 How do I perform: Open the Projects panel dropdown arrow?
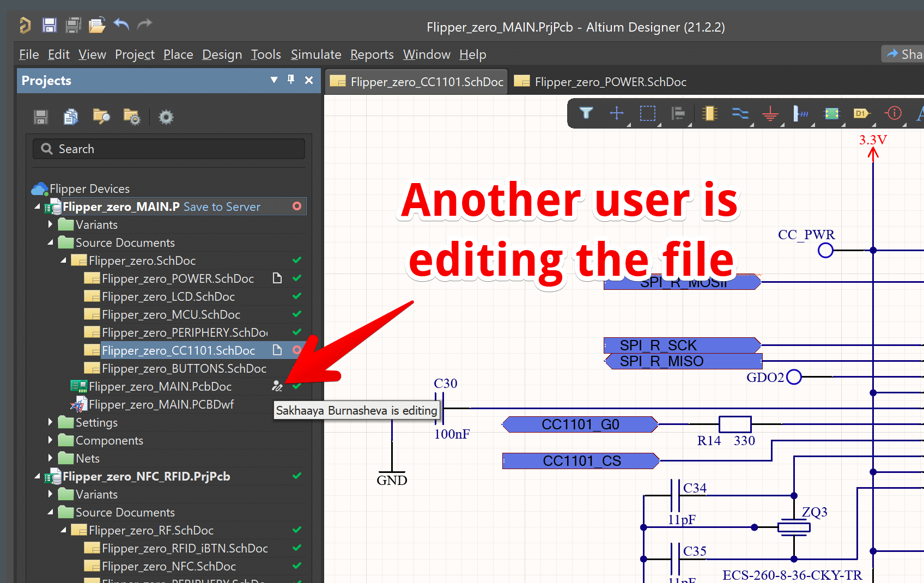pos(274,80)
